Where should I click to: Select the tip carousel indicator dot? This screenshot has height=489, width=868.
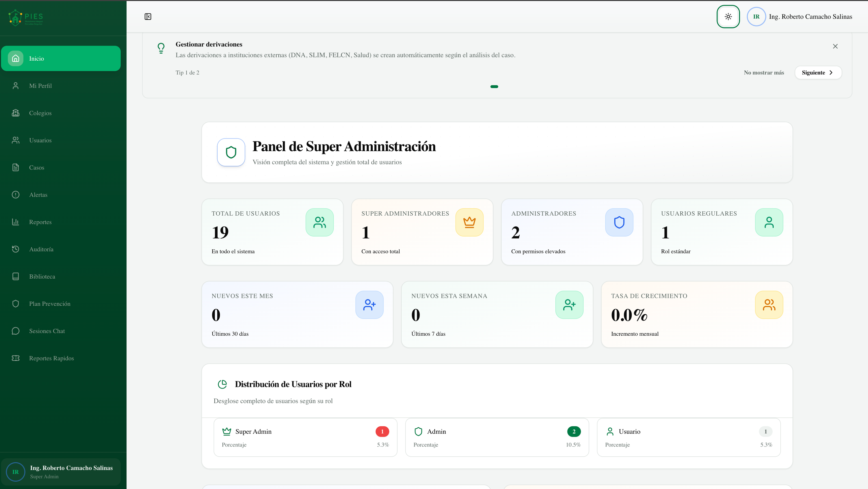pos(494,87)
